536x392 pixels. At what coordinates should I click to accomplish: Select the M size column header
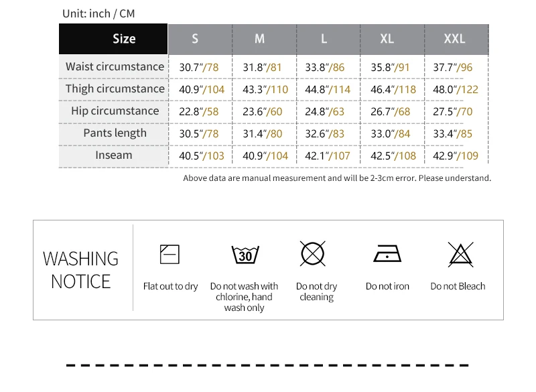click(259, 39)
